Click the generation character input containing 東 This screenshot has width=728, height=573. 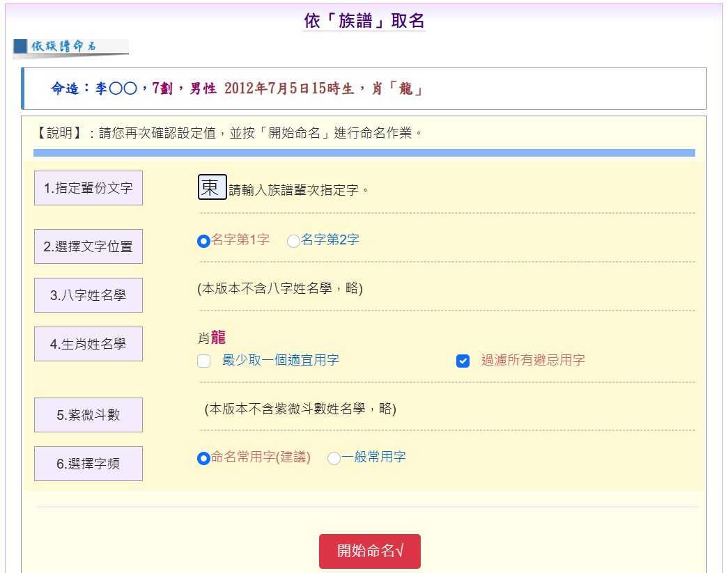tap(212, 187)
